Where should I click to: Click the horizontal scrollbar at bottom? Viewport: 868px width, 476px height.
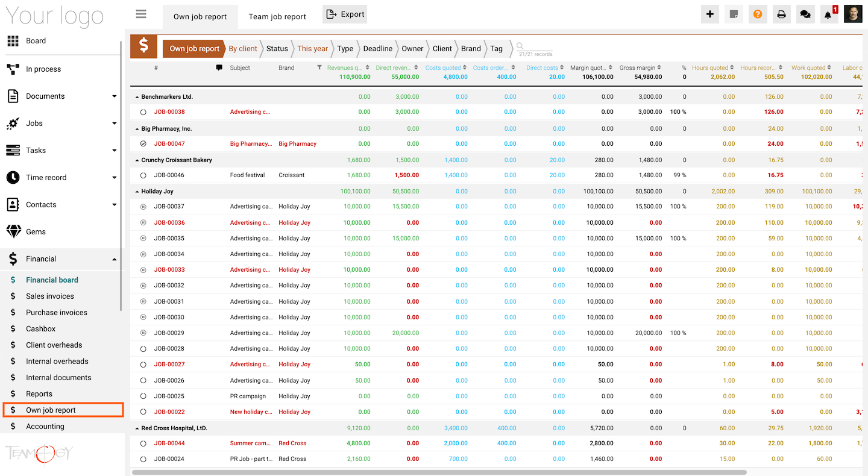(439, 472)
